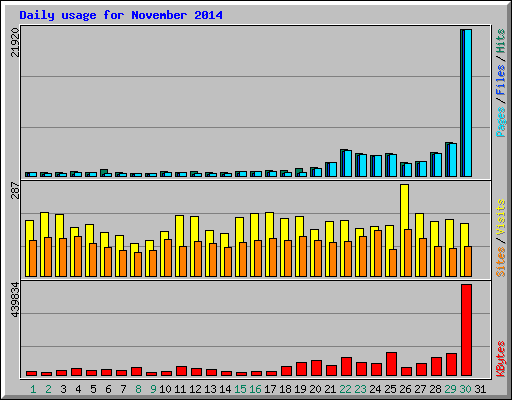
Task: Click the cyan "Pages" legend label
Action: coord(500,122)
